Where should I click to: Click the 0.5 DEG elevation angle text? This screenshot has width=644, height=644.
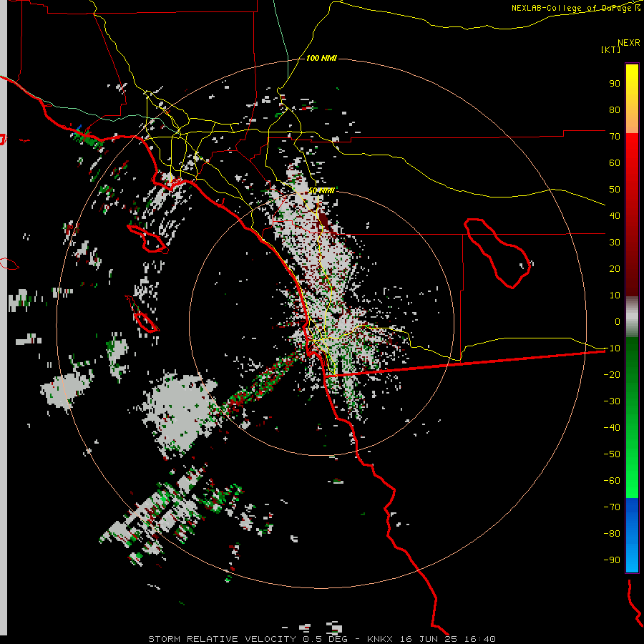click(325, 639)
